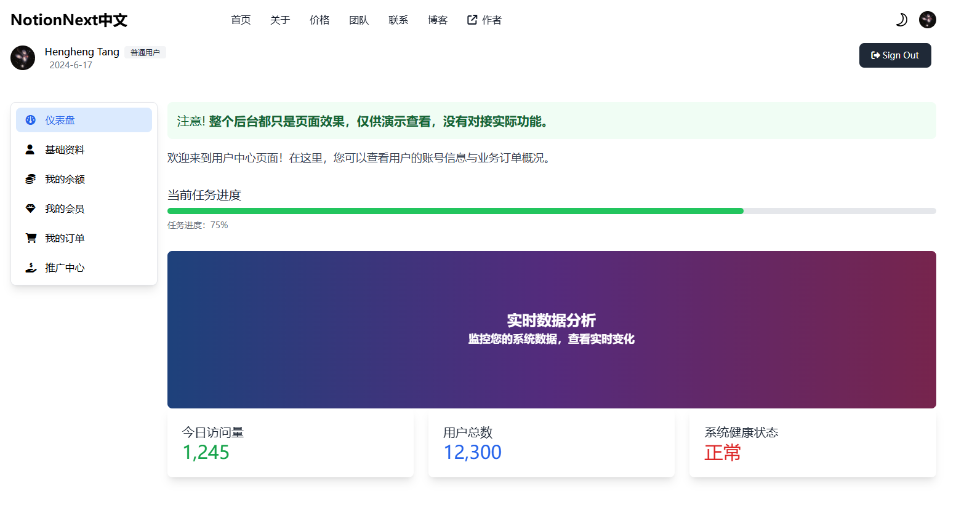This screenshot has height=505, width=980.
Task: Open the 价格 pricing link
Action: click(x=319, y=20)
